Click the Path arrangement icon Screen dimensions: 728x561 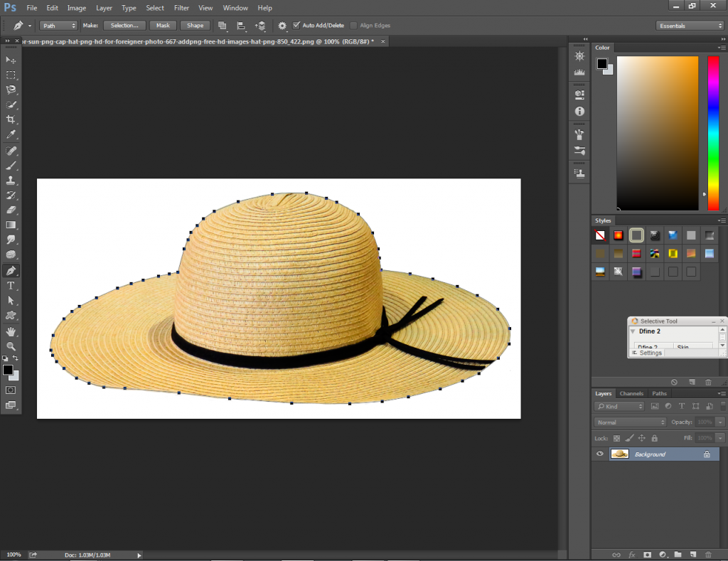point(260,26)
